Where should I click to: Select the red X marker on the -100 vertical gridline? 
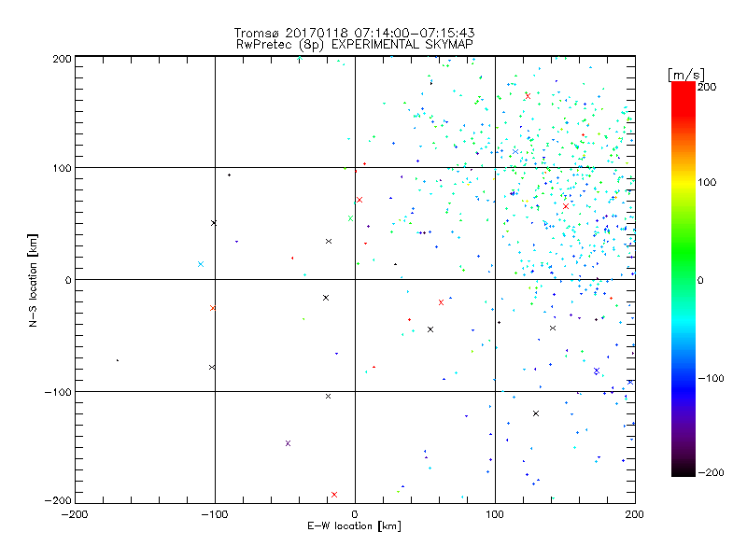point(213,308)
